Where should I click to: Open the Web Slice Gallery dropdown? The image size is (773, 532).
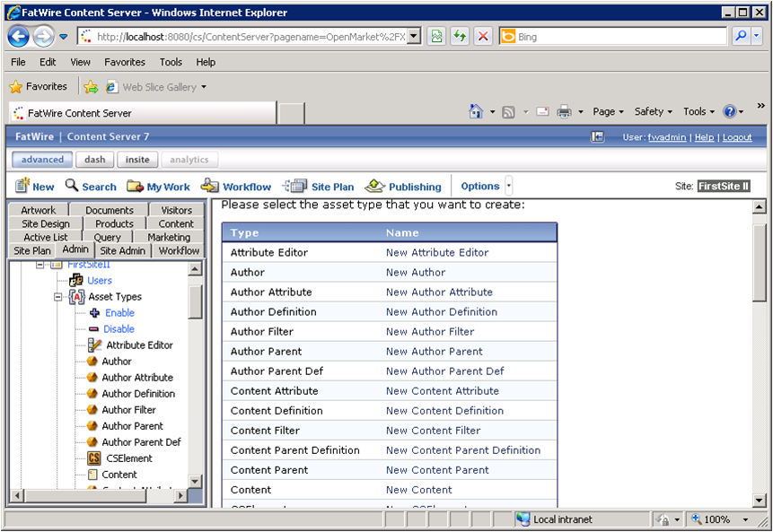click(x=203, y=87)
